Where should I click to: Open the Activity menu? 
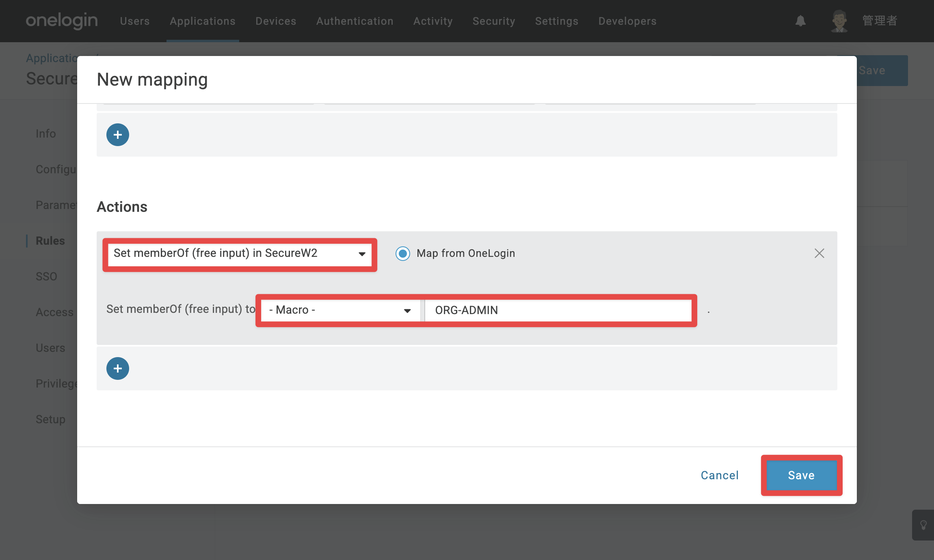(x=433, y=21)
